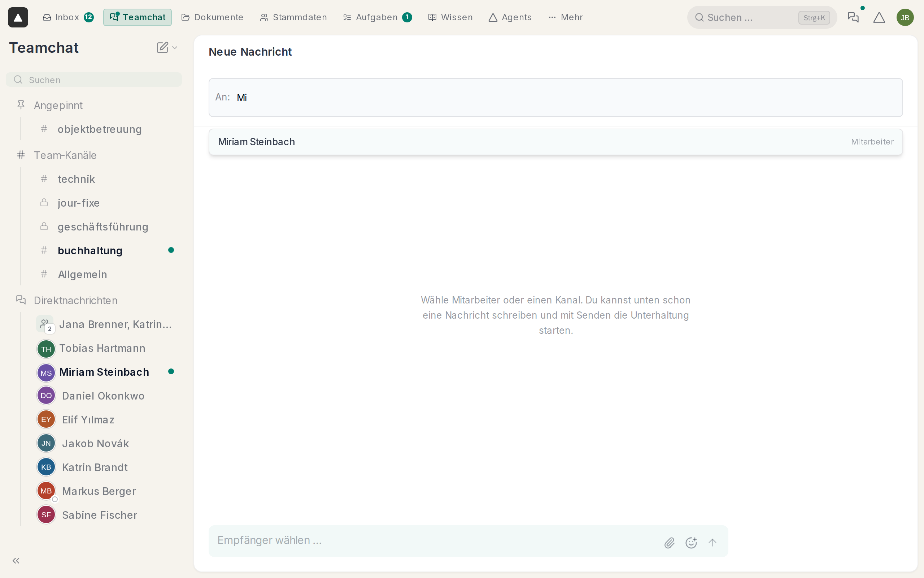The image size is (924, 578).
Task: Open the group chat icon Jana Brenner
Action: 45,324
